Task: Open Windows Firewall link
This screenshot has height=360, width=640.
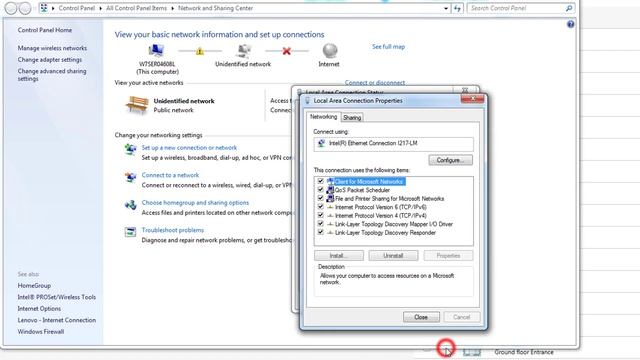Action: (41, 331)
